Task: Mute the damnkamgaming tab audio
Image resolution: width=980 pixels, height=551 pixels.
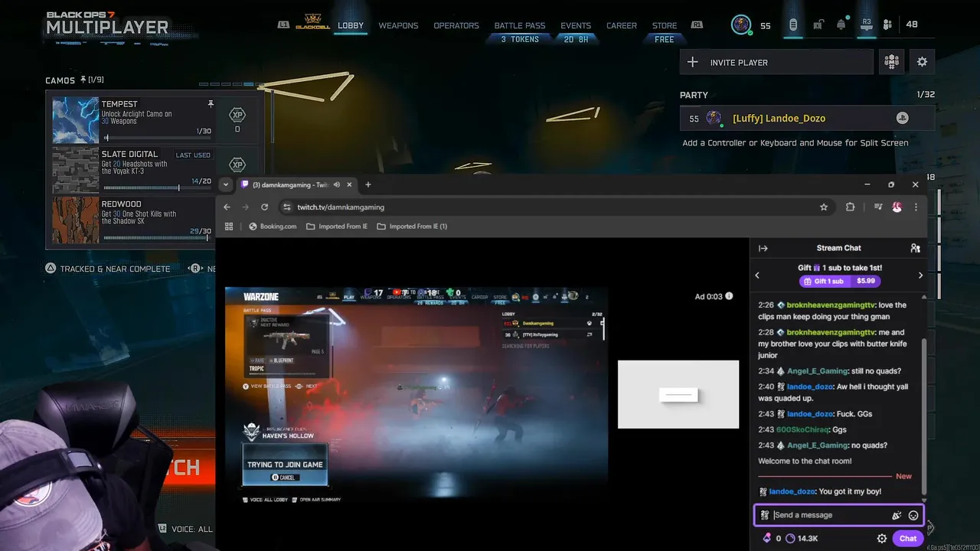Action: [337, 184]
